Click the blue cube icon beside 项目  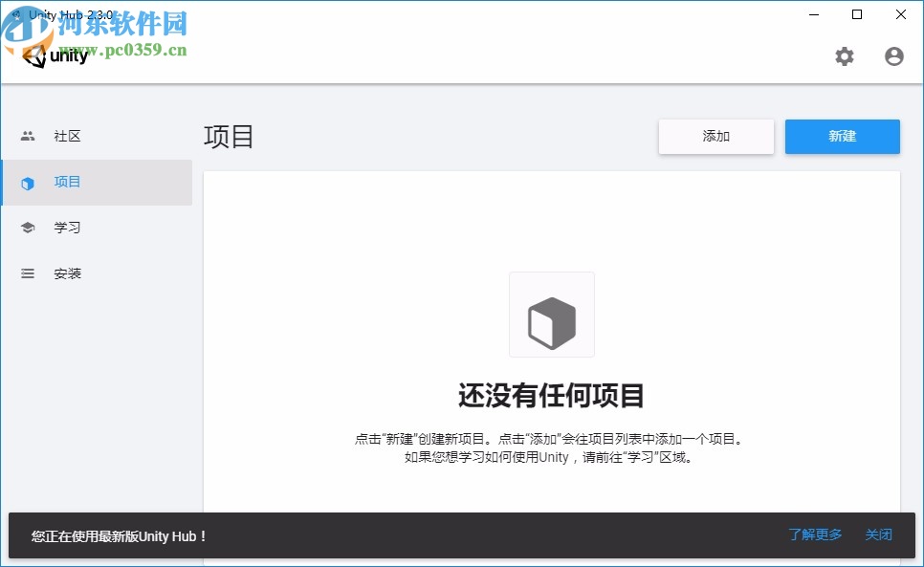[28, 184]
